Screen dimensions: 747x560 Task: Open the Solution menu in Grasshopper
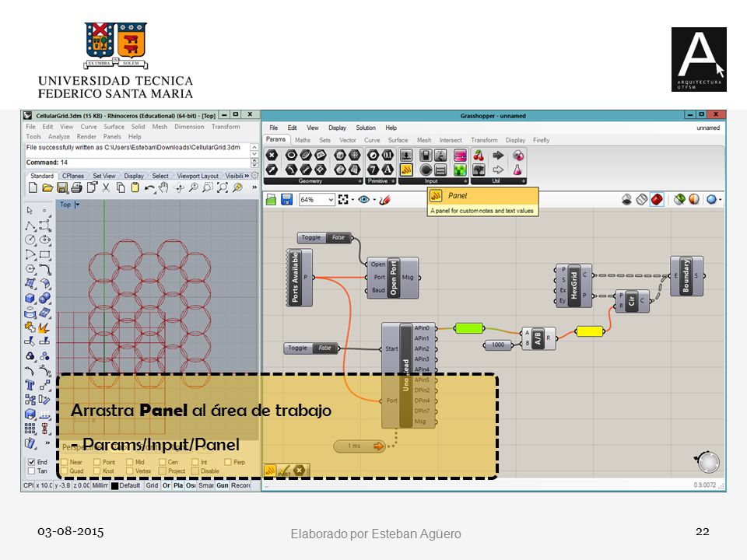tap(366, 128)
